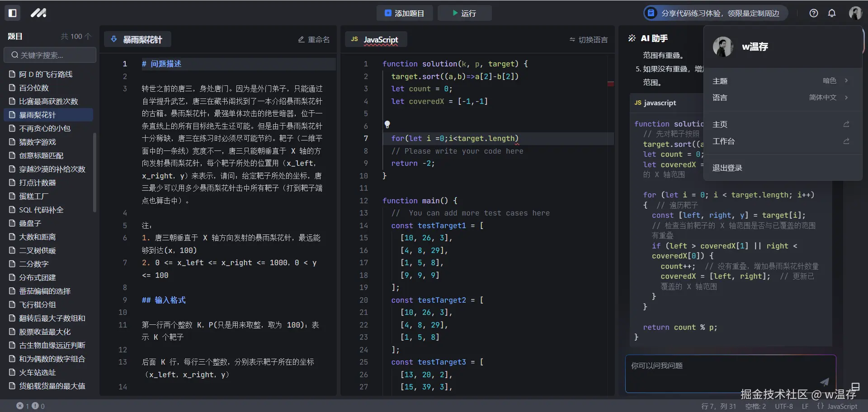Click the send paper-plane icon in AI chat

tap(825, 382)
